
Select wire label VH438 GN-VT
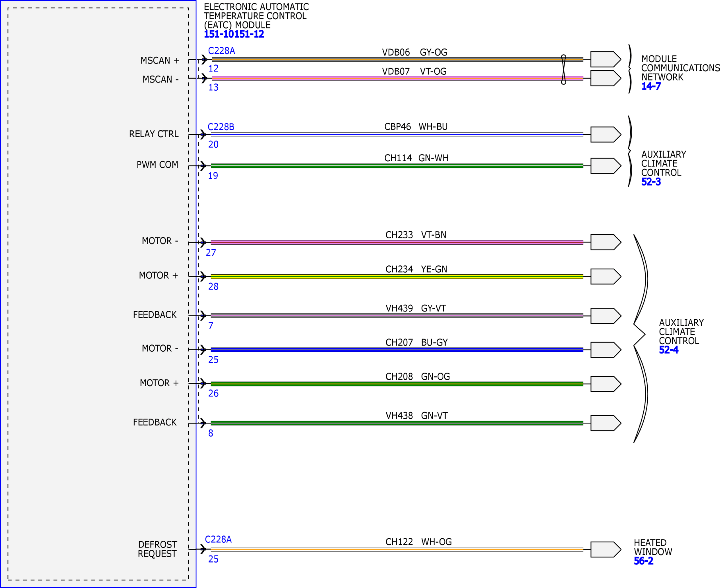tap(416, 416)
